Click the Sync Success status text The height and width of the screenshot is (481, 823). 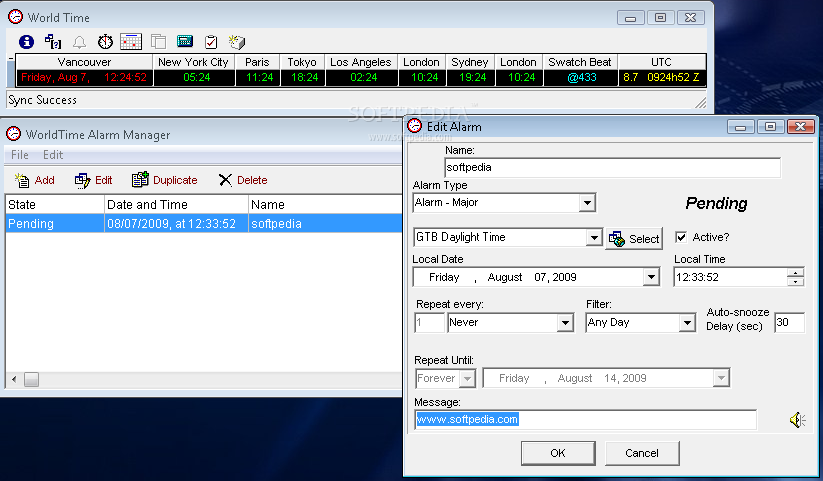click(x=43, y=100)
